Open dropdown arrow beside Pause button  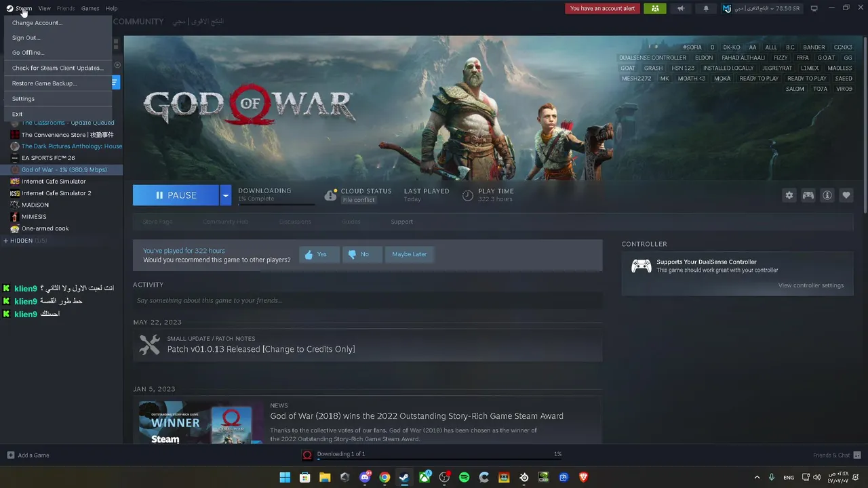(226, 195)
